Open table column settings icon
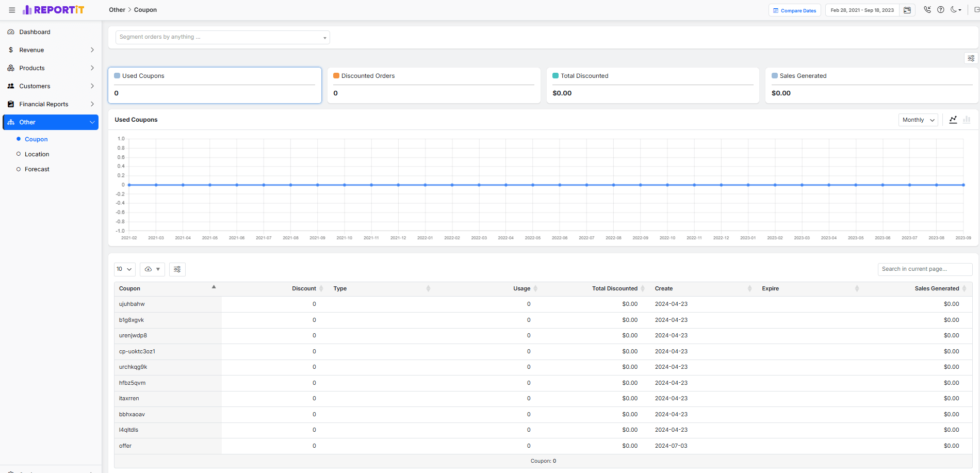The image size is (980, 473). pyautogui.click(x=177, y=269)
